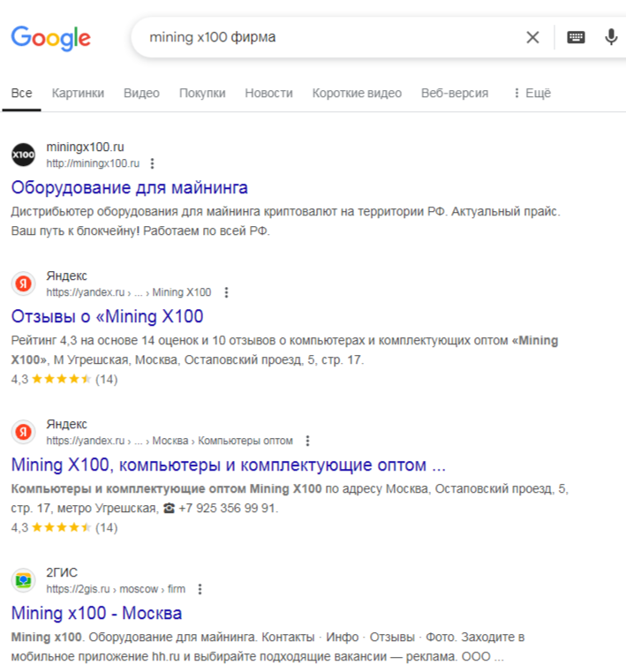Viewport: 626px width, 672px height.
Task: Open the Короткие видео tab
Action: (x=357, y=93)
